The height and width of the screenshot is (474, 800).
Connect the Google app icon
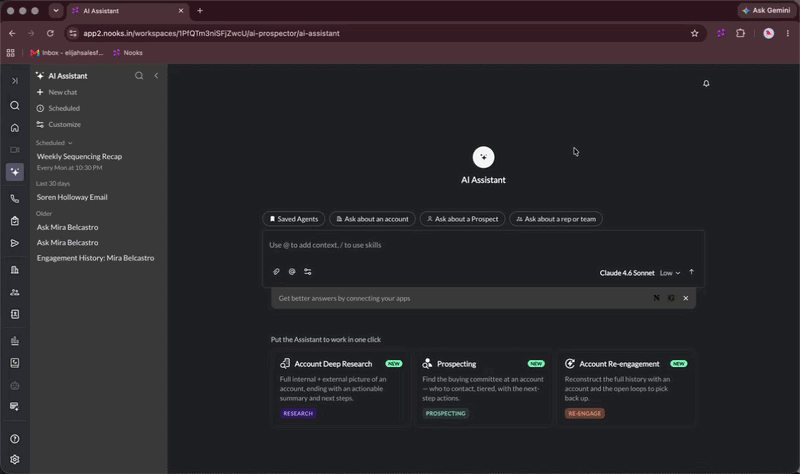click(671, 298)
